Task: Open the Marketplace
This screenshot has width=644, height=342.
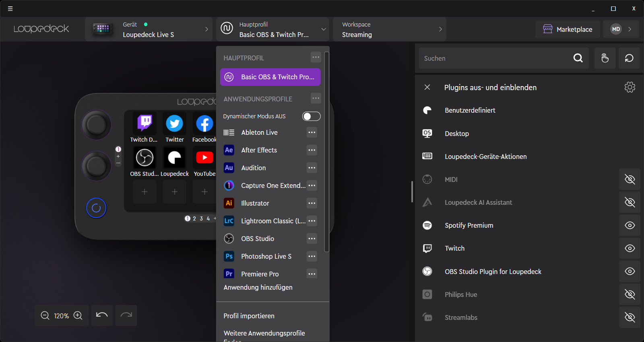Action: click(x=568, y=29)
